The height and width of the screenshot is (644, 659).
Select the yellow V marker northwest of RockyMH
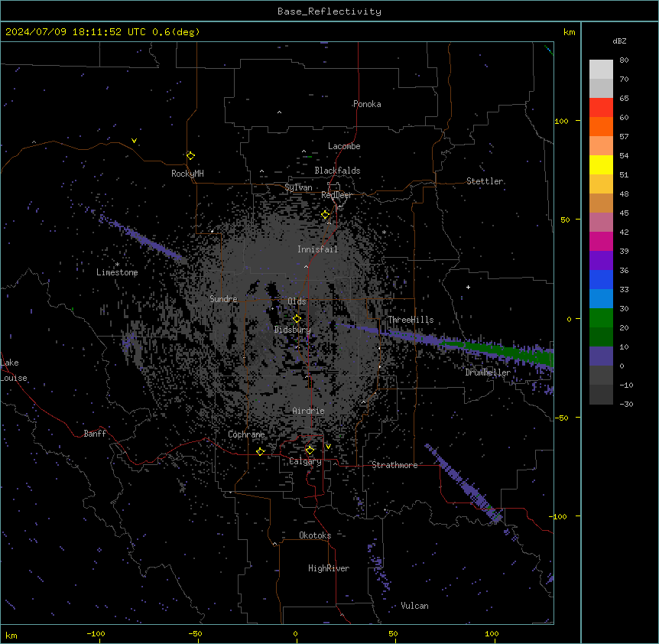click(x=134, y=141)
